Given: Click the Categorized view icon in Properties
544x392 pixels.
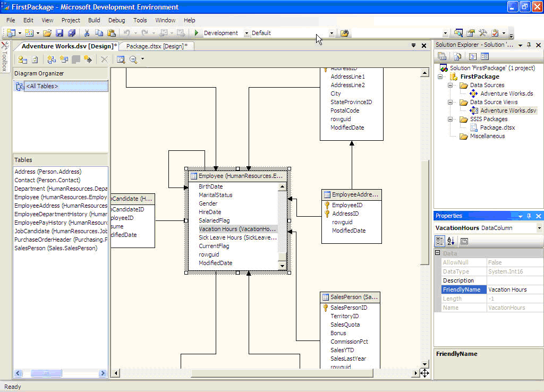Looking at the screenshot, I should tap(440, 241).
